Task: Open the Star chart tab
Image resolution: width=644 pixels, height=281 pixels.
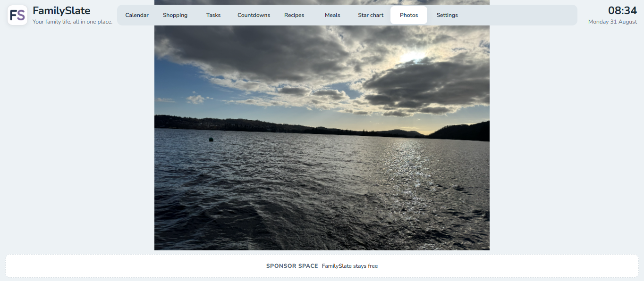Action: [x=371, y=15]
